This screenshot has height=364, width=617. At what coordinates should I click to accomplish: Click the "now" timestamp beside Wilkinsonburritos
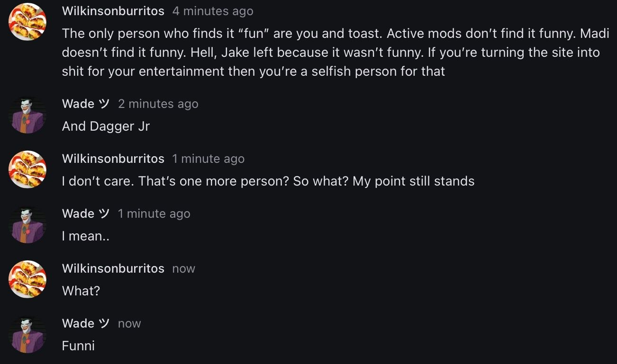(x=183, y=268)
